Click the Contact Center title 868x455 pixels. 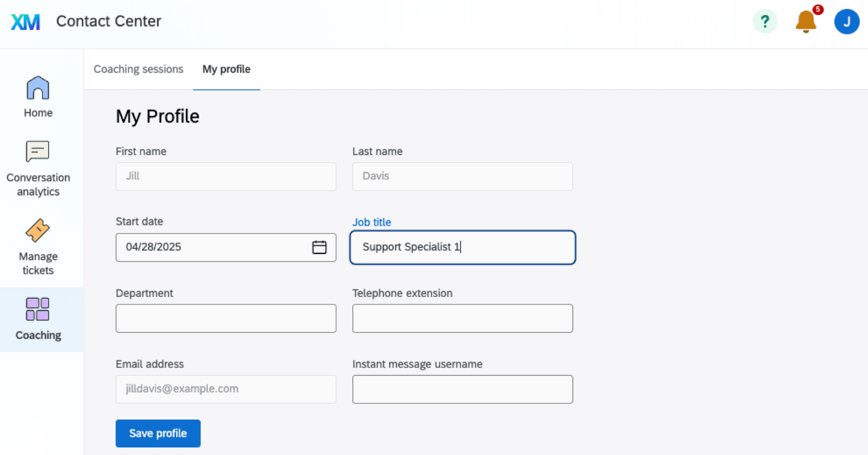108,21
